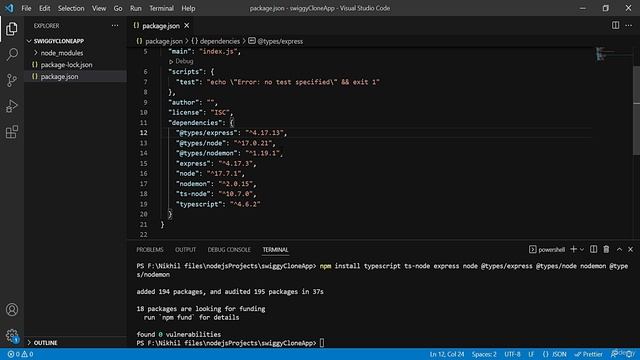Screen dimensions: 640x360
Task: Click the "license": "ISC" line
Action: click(200, 112)
